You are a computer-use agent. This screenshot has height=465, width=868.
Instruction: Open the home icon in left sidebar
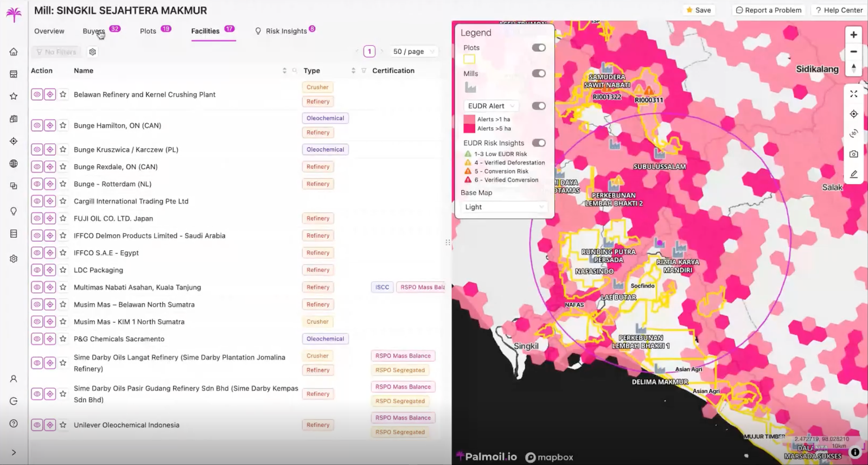point(14,52)
